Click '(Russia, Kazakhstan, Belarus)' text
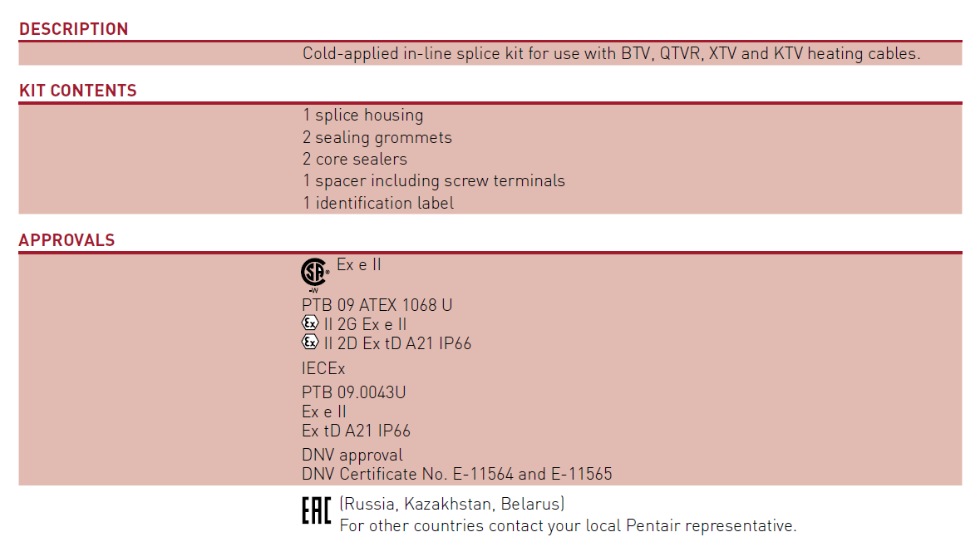This screenshot has height=542, width=980. (452, 504)
